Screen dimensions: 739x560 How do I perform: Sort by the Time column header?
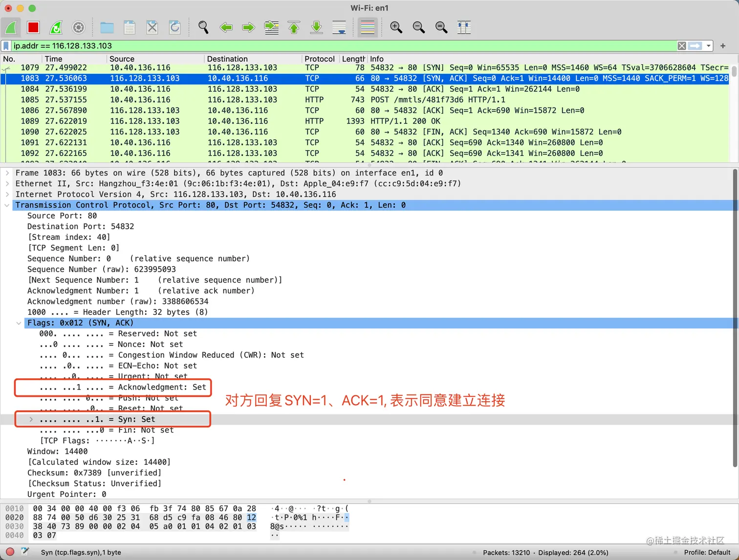click(x=74, y=59)
